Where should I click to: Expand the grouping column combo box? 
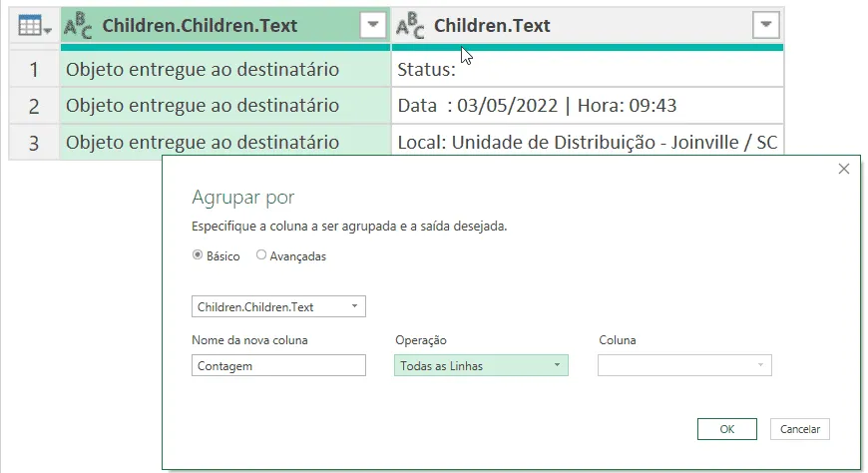278,306
